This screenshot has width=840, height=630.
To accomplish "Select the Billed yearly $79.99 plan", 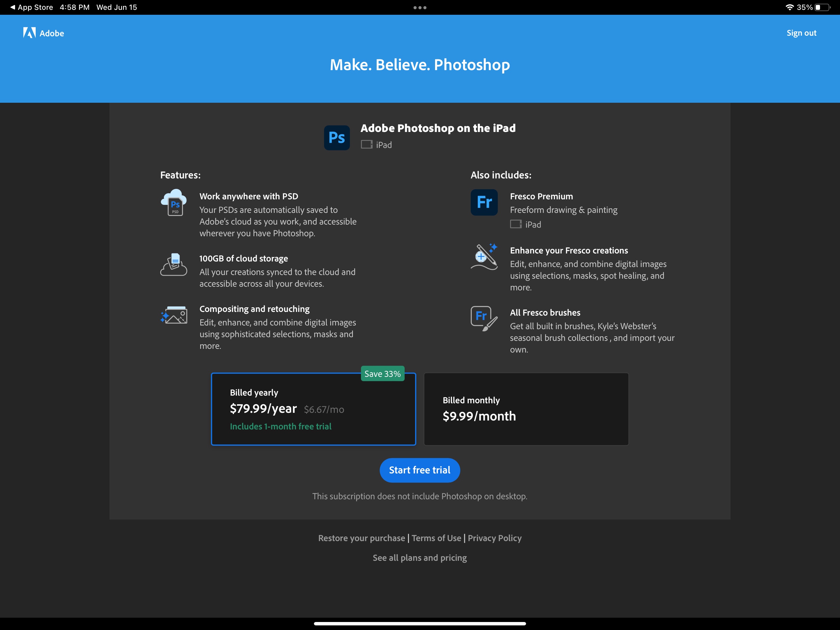I will click(313, 409).
